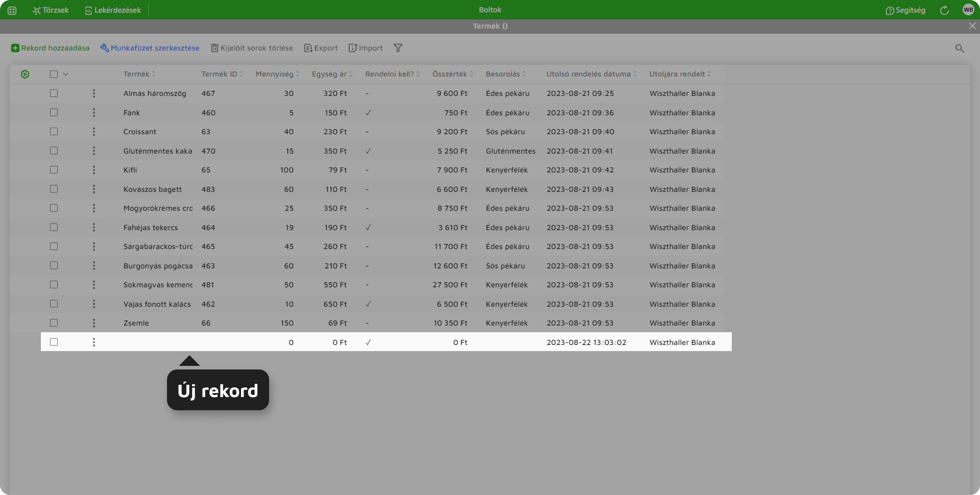Select the Almás háromszög row checkbox
The image size is (980, 495).
coord(54,93)
